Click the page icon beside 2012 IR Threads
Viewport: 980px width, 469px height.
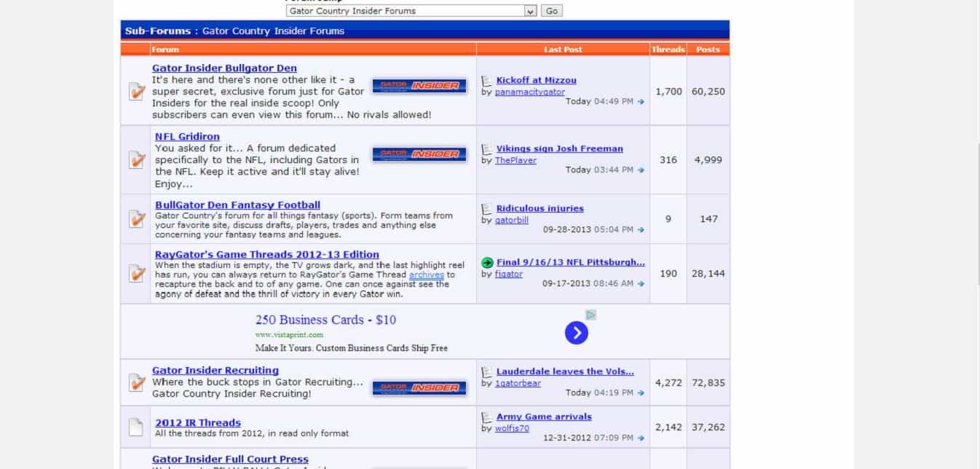135,427
